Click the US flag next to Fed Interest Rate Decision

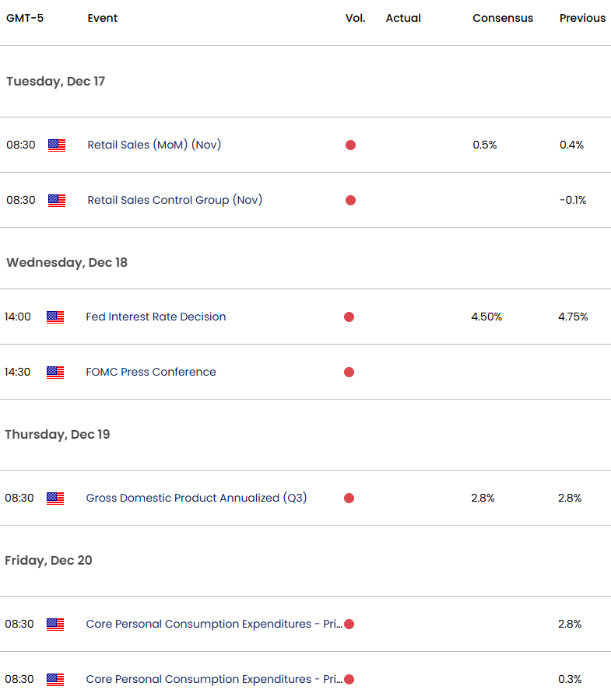click(54, 317)
